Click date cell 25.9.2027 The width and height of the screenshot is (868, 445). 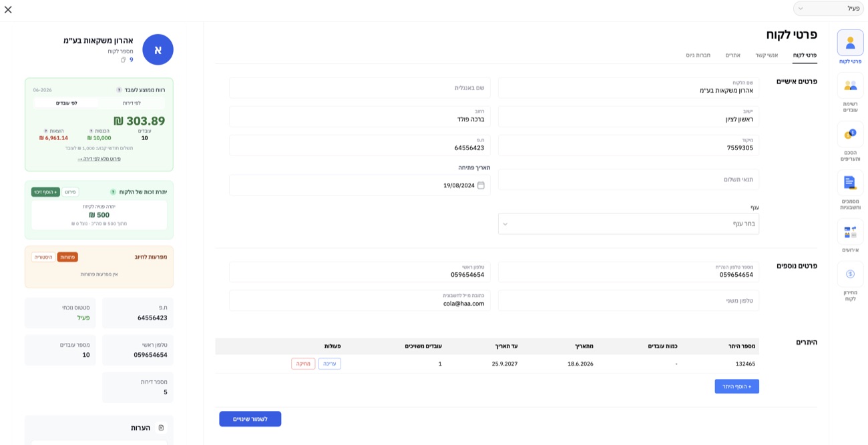click(505, 364)
